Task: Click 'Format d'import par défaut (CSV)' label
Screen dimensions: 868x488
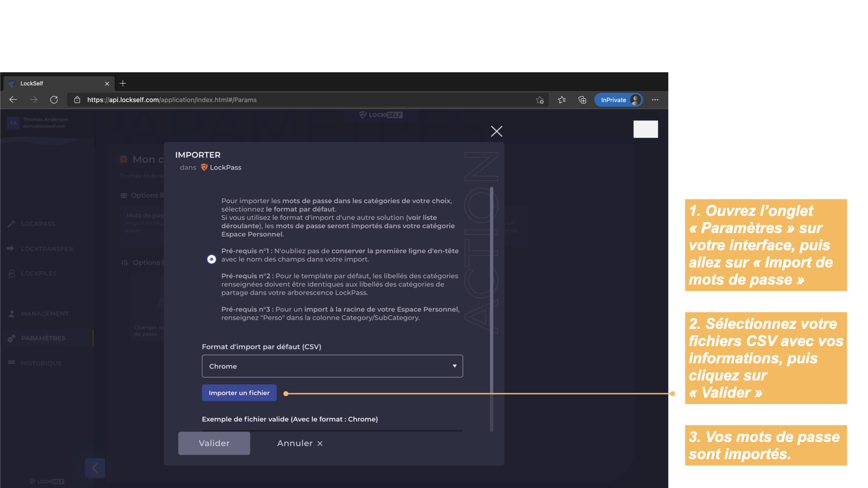Action: pyautogui.click(x=261, y=347)
